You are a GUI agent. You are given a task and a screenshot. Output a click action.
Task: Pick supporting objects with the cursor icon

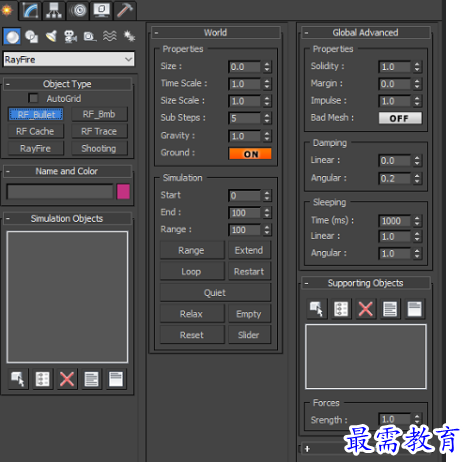pyautogui.click(x=316, y=309)
